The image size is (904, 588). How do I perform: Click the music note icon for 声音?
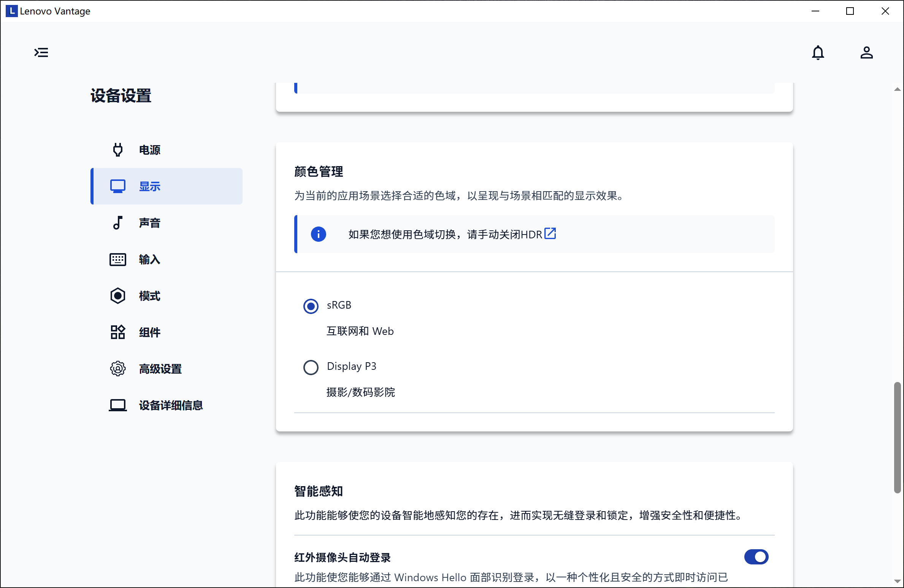(x=118, y=223)
